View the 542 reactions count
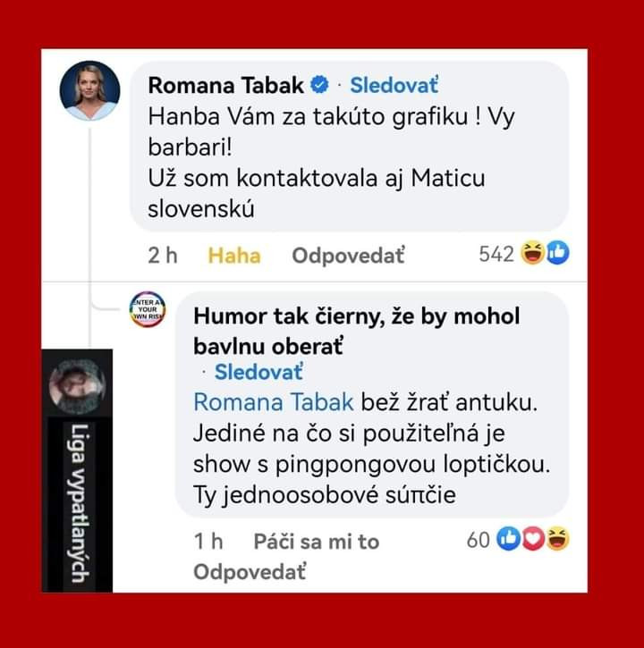 point(496,254)
